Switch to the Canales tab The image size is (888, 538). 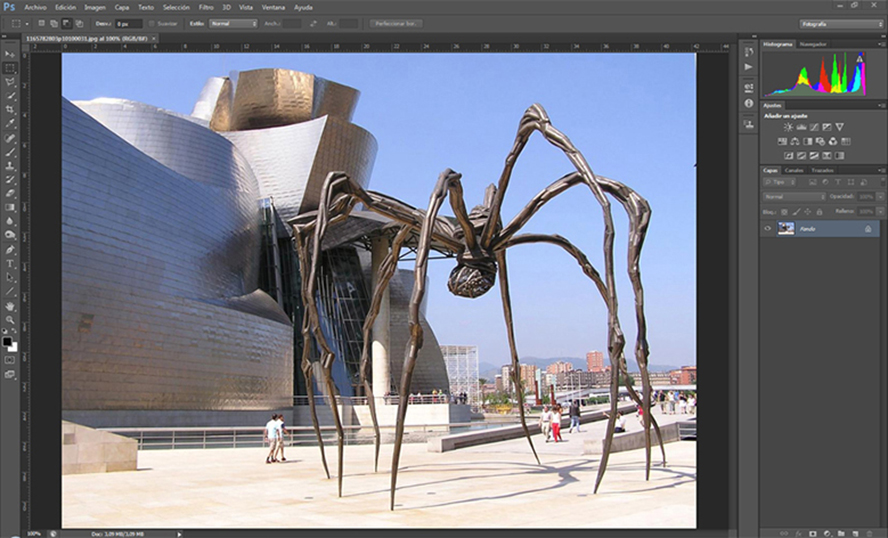tap(793, 170)
